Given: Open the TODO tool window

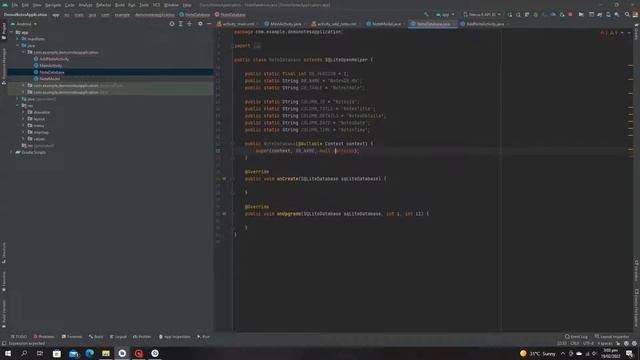Looking at the screenshot, I should tap(18, 337).
